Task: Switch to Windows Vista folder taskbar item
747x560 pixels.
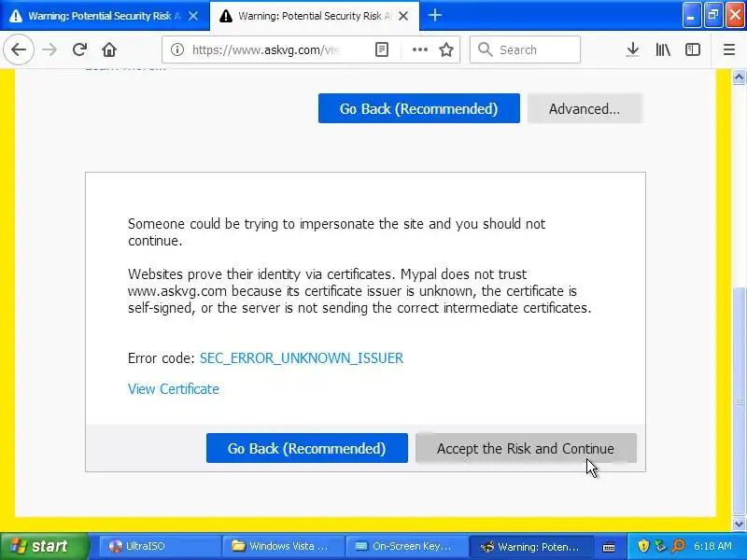Action: tap(283, 546)
